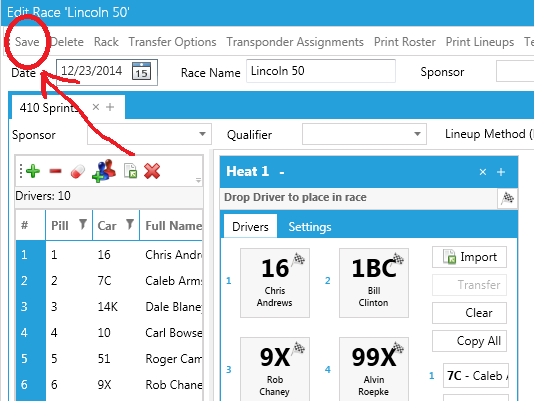This screenshot has height=401, width=534.
Task: Click the Transfer button
Action: tap(469, 285)
